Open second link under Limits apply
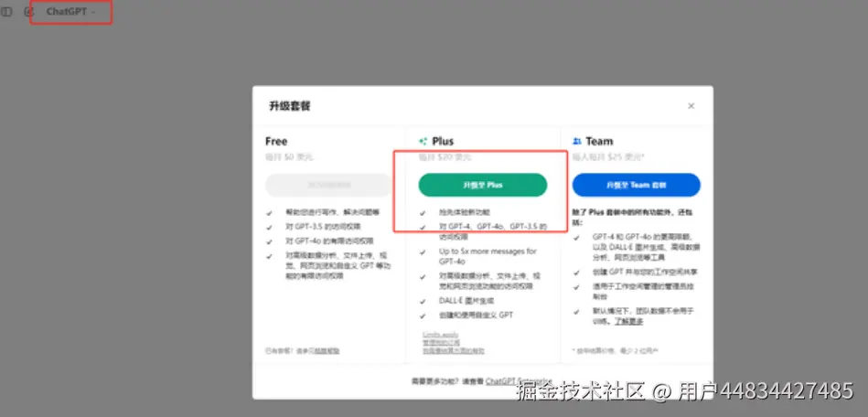The width and height of the screenshot is (868, 417). pyautogui.click(x=441, y=342)
